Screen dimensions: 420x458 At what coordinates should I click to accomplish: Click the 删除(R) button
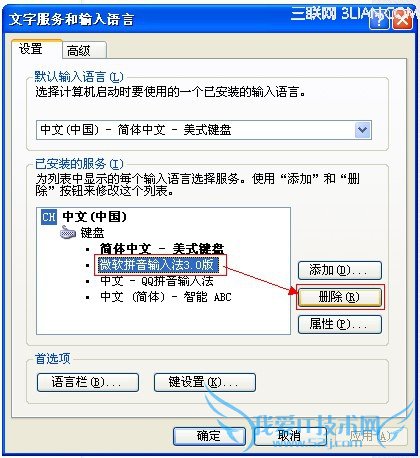[x=339, y=297]
